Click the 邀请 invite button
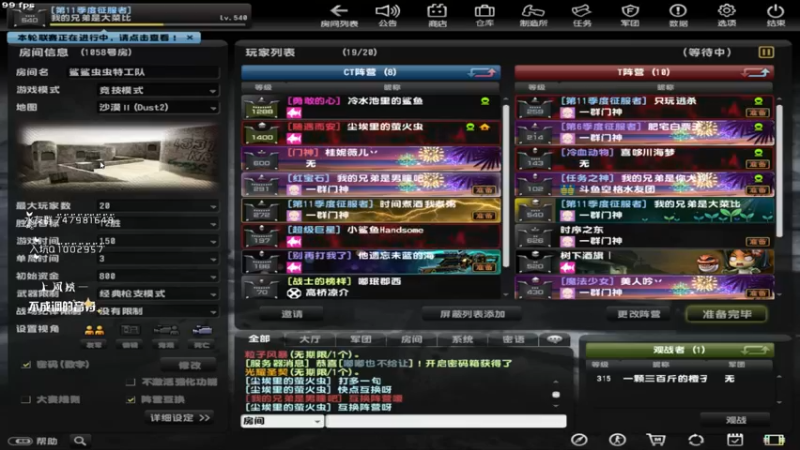 pos(291,314)
